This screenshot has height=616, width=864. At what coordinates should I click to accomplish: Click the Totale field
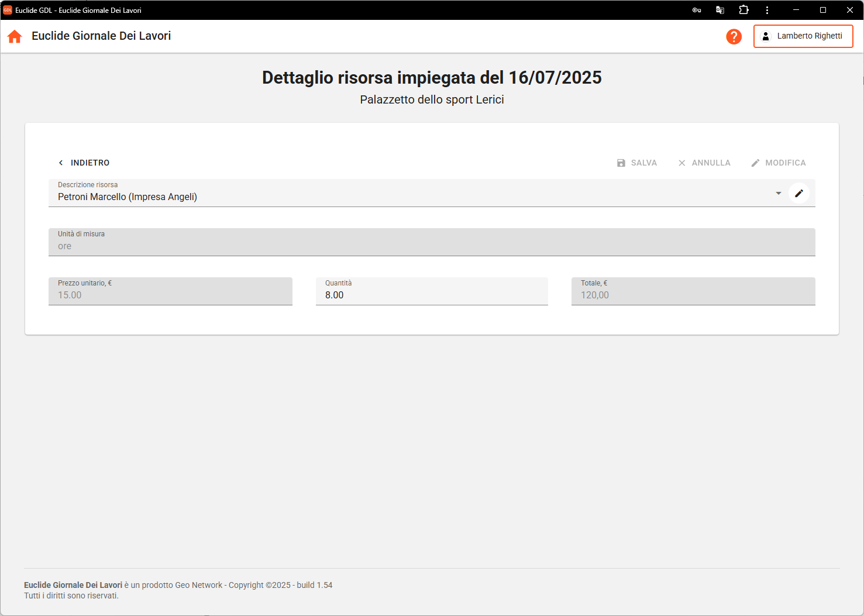pos(693,295)
